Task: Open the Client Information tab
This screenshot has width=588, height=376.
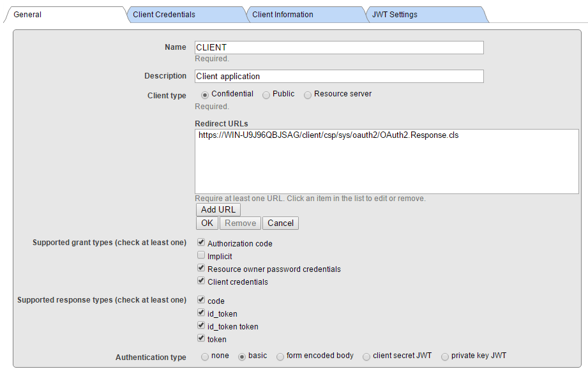Action: click(x=306, y=15)
